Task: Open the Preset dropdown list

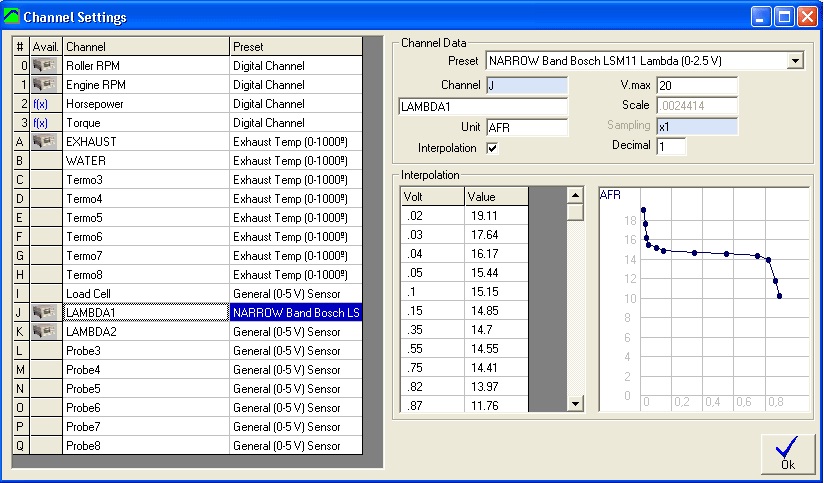Action: (x=795, y=62)
